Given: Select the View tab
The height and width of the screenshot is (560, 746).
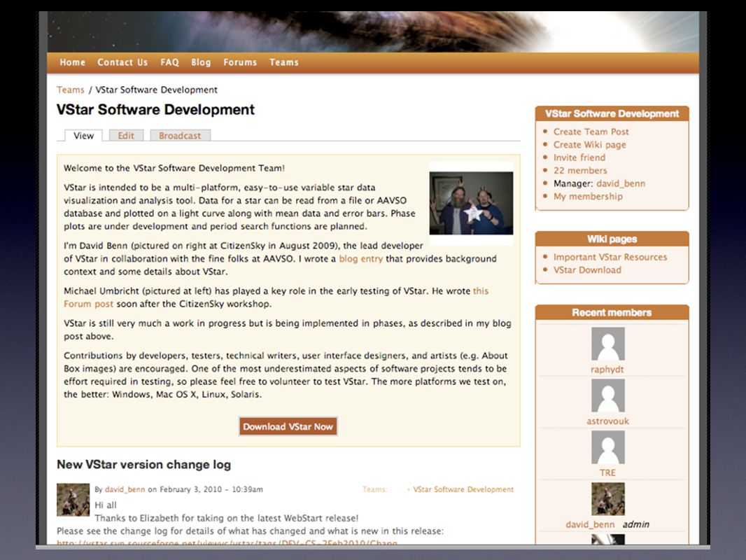Looking at the screenshot, I should coord(84,136).
